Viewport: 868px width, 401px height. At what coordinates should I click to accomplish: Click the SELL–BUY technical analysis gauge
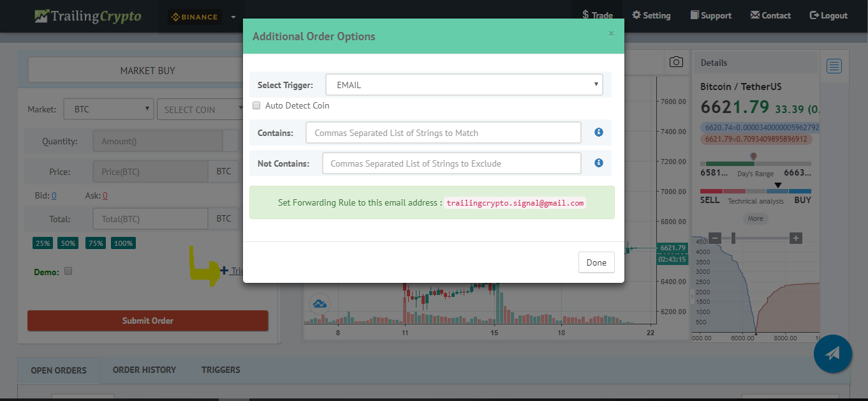tap(756, 191)
